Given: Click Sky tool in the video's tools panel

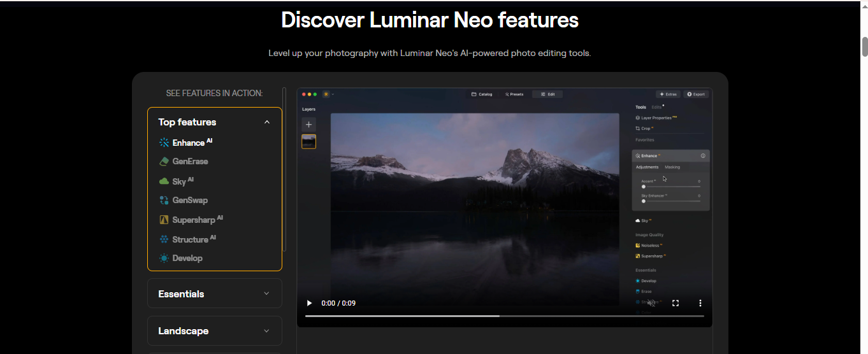Looking at the screenshot, I should [644, 220].
